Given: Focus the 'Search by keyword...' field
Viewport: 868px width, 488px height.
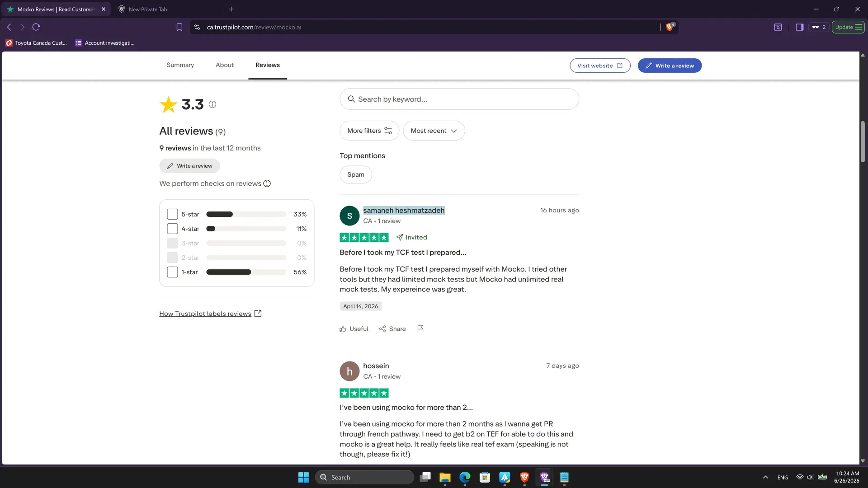Looking at the screenshot, I should 459,99.
